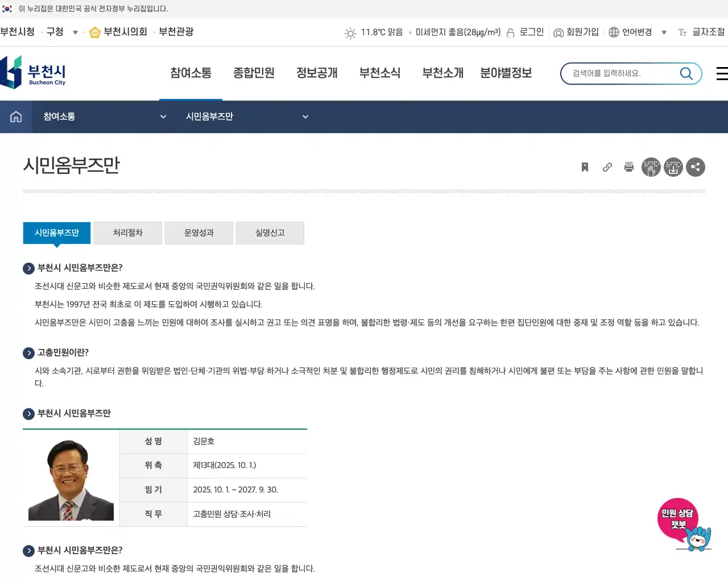Click the search magnifier icon
Viewport: 728px width, 582px height.
click(x=686, y=73)
